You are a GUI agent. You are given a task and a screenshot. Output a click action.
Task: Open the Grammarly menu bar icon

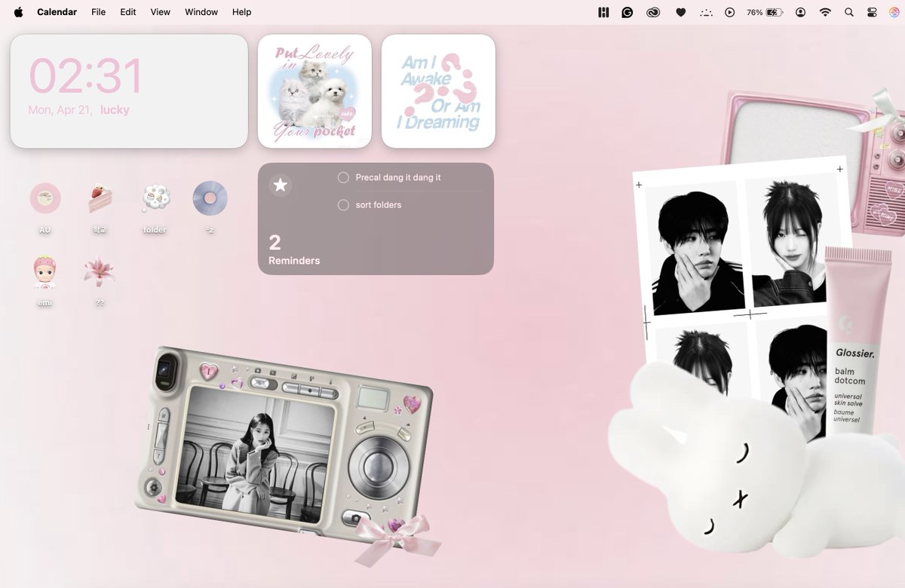pos(627,12)
